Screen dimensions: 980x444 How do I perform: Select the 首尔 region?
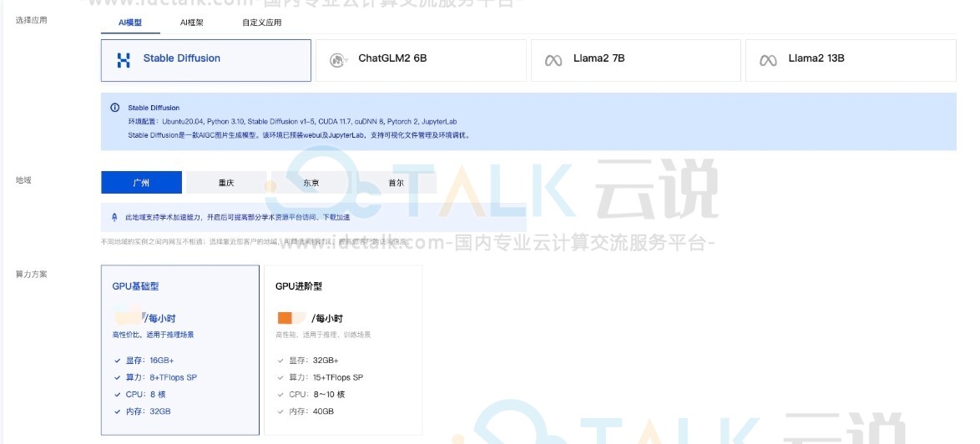[x=397, y=183]
